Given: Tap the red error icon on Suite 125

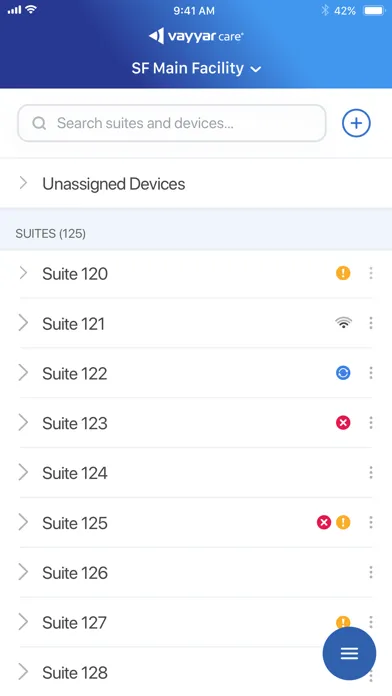Looking at the screenshot, I should pyautogui.click(x=324, y=522).
